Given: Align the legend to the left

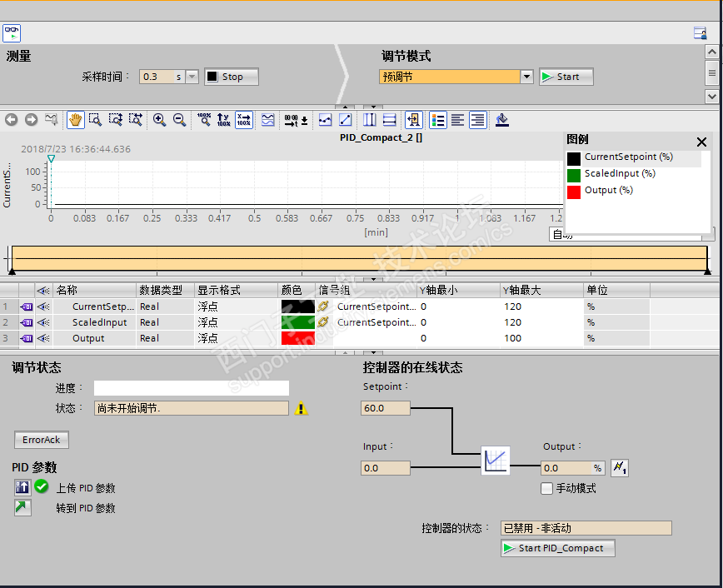Looking at the screenshot, I should pyautogui.click(x=458, y=120).
